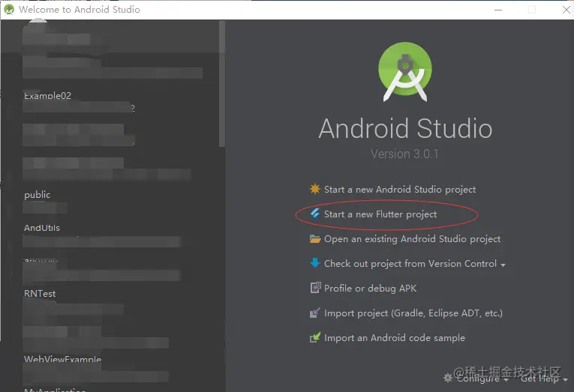
Task: Open the RNTest recent project
Action: [40, 294]
